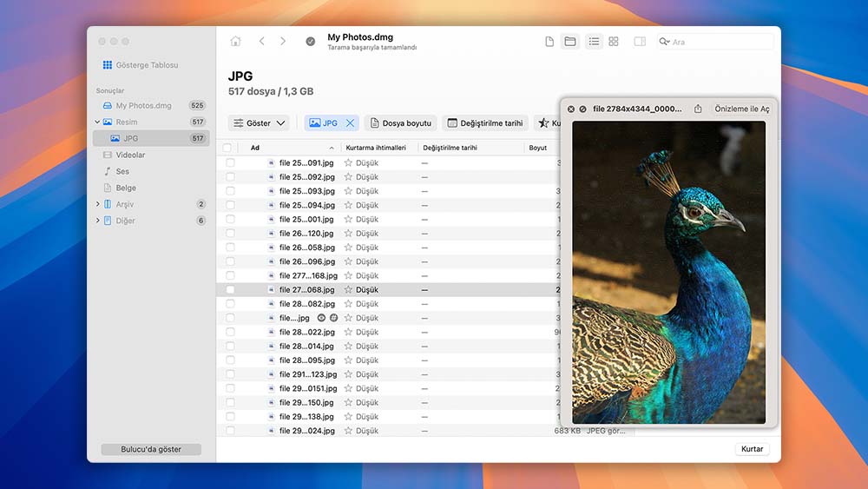Check the box for file 29...150.jpg
The height and width of the screenshot is (489, 868).
pyautogui.click(x=230, y=403)
